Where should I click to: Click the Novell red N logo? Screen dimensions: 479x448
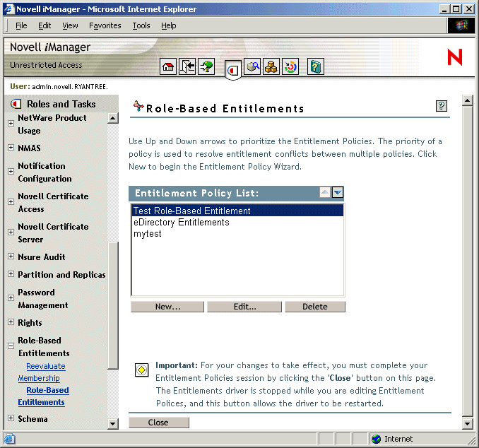tap(454, 57)
